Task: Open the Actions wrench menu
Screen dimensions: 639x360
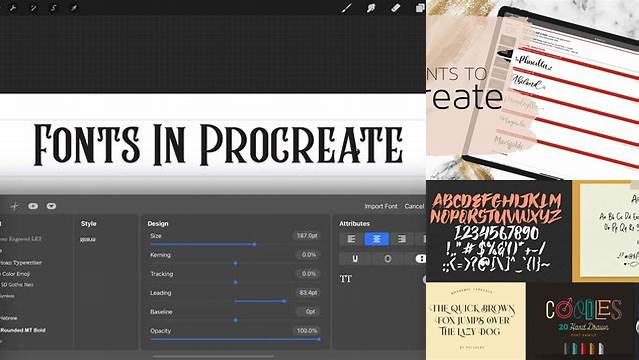Action: [12, 8]
